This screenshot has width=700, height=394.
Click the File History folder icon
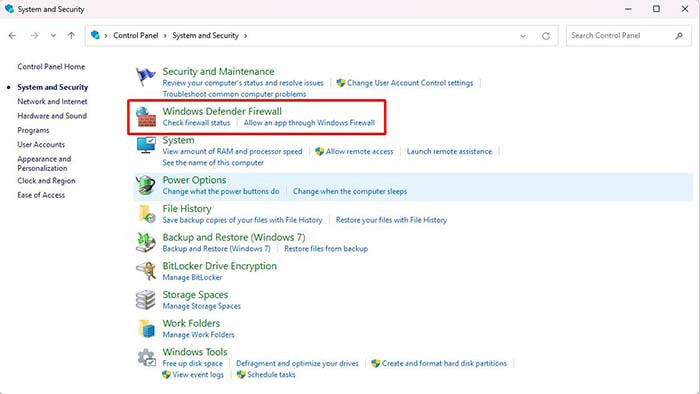click(x=146, y=214)
